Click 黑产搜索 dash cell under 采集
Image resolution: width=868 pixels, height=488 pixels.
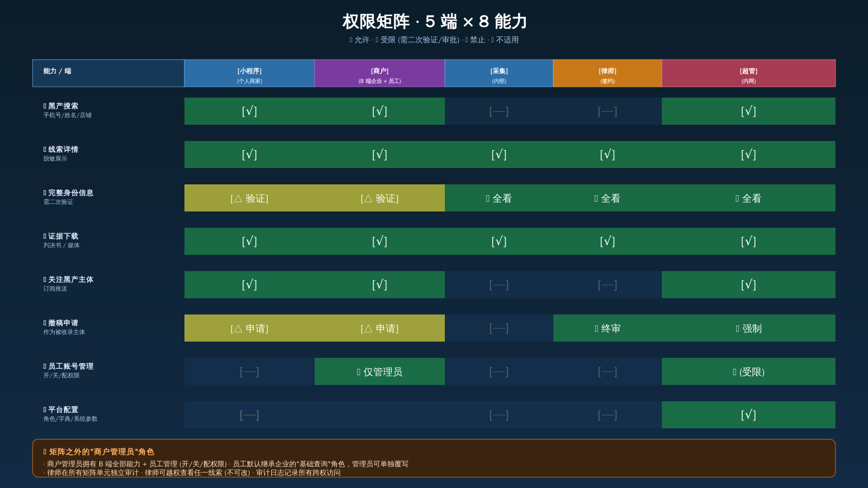click(499, 111)
